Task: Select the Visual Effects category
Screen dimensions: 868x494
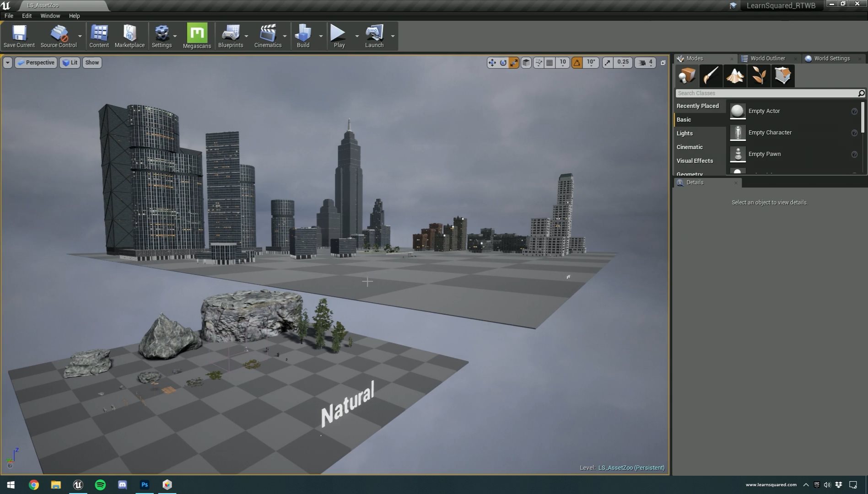Action: click(700, 161)
